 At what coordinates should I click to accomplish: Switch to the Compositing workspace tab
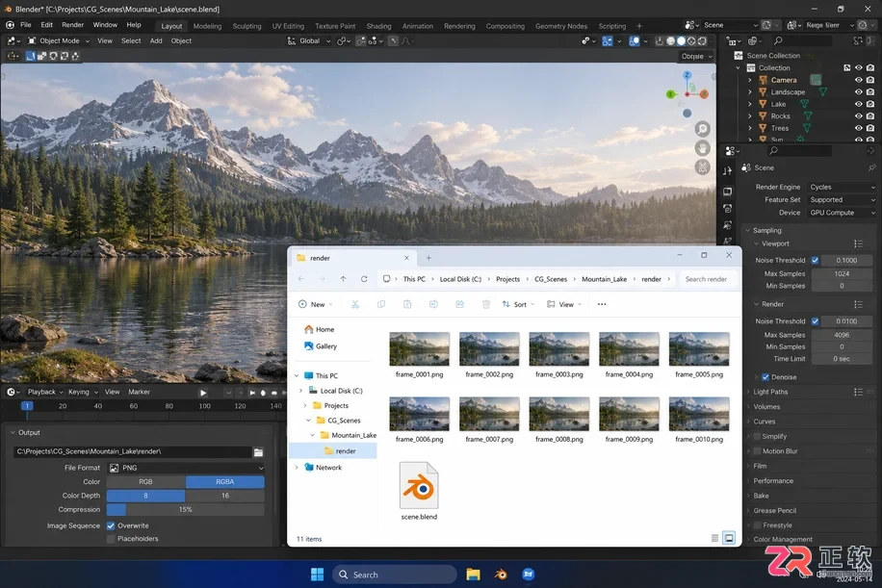click(505, 26)
